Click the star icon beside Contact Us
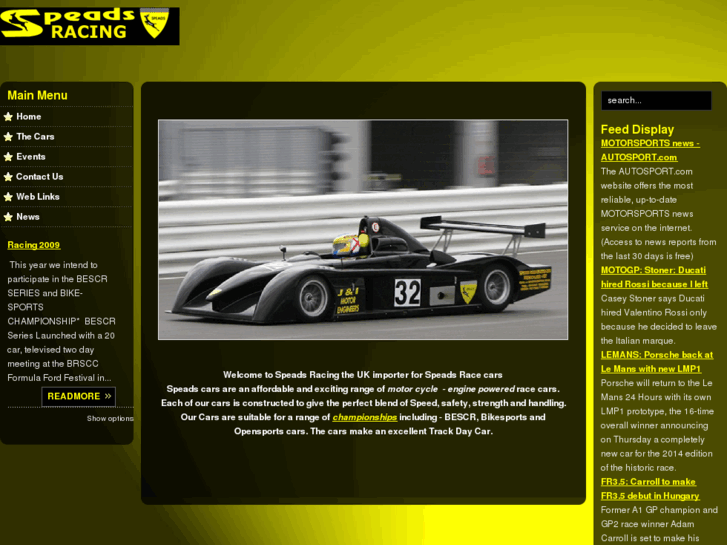 8,177
